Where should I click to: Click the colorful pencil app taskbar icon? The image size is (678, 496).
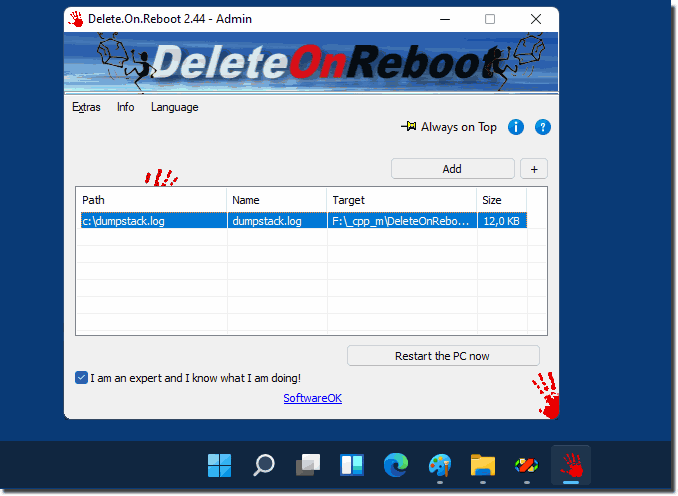tap(527, 465)
